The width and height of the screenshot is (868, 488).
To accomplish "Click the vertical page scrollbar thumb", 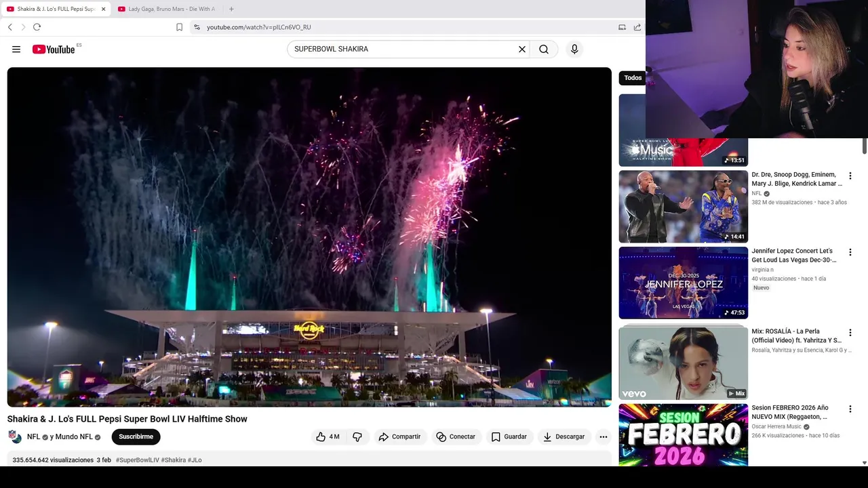I will (x=864, y=146).
